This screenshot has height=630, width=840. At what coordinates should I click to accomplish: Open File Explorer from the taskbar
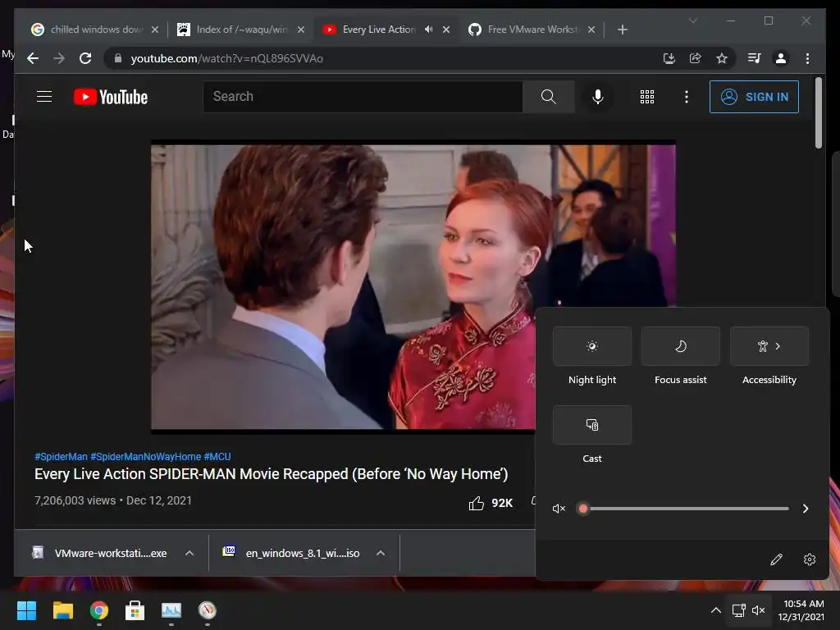62,610
